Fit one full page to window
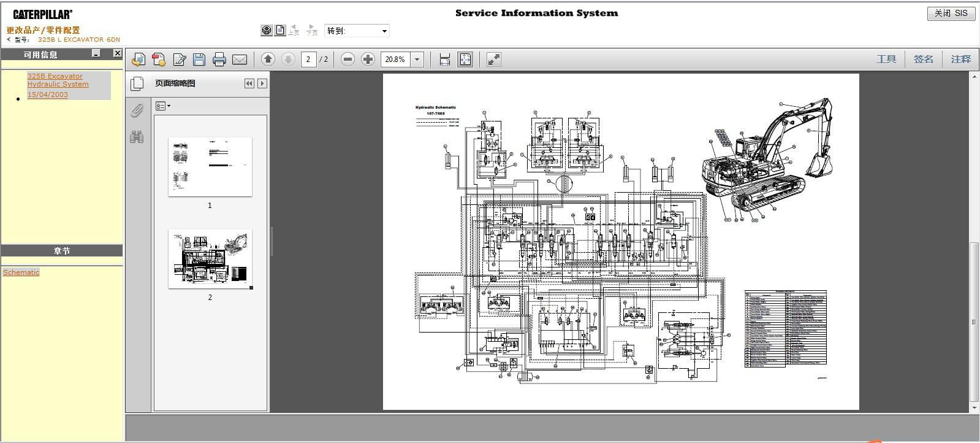The width and height of the screenshot is (980, 443). click(465, 60)
